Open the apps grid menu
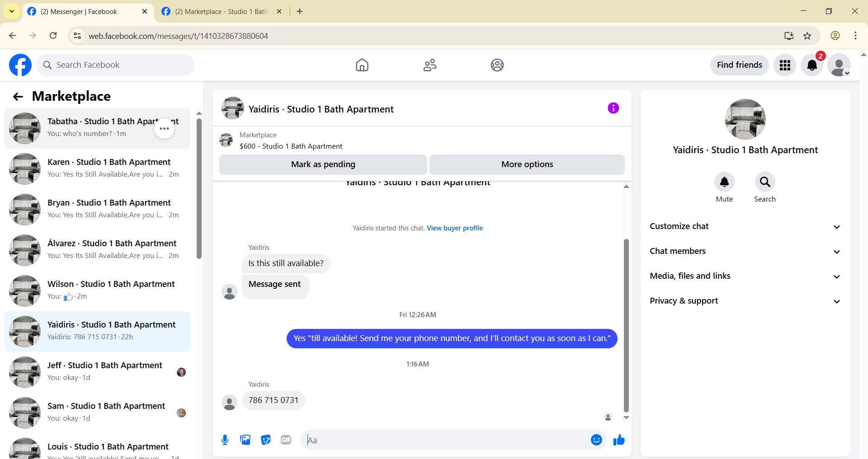Viewport: 868px width, 459px height. pyautogui.click(x=785, y=65)
